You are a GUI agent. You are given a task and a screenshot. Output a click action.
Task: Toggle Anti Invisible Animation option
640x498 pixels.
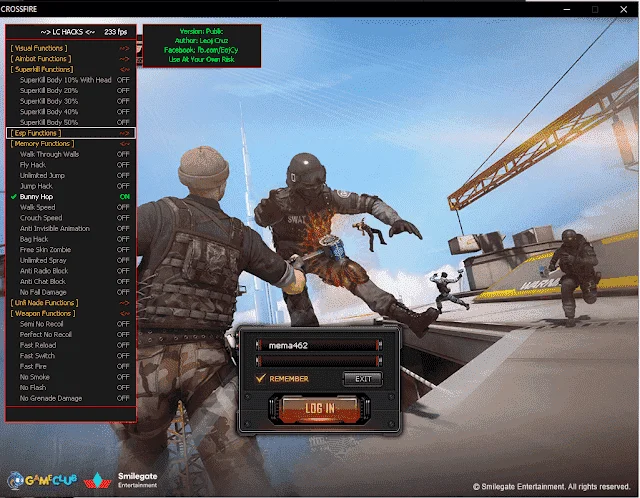pos(71,229)
